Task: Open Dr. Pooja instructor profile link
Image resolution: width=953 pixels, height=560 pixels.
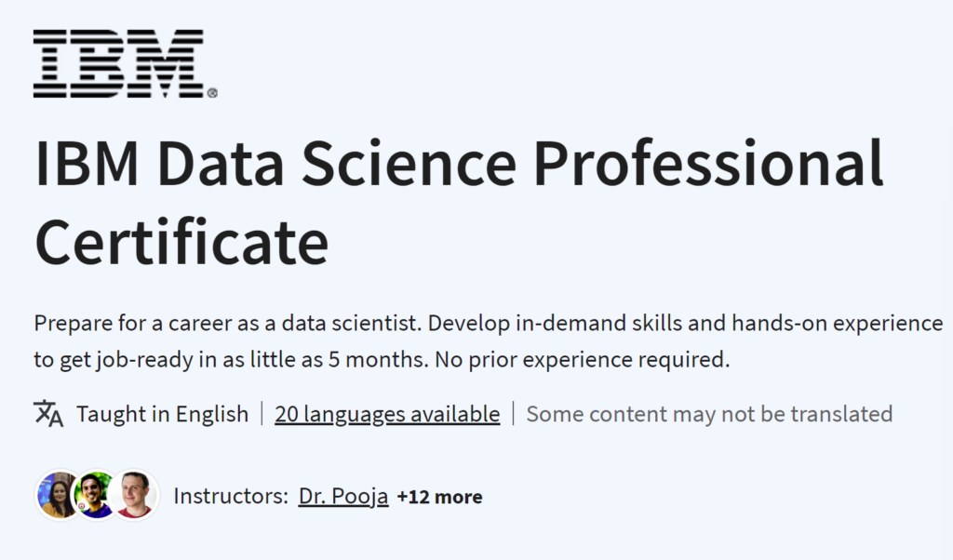Action: pyautogui.click(x=342, y=497)
